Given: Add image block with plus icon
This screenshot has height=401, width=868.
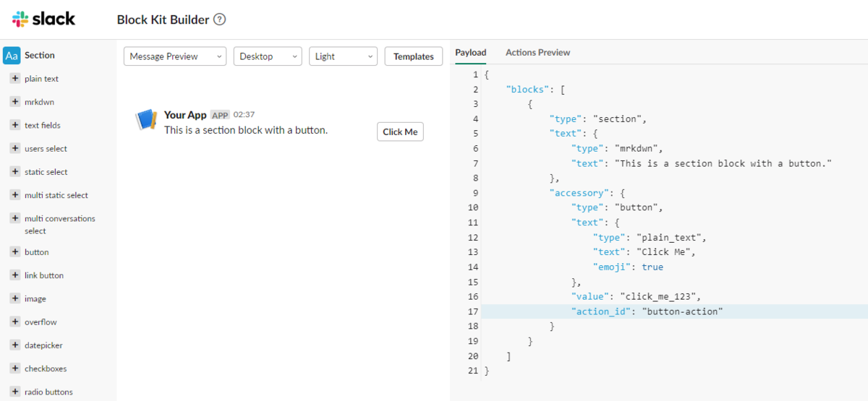Looking at the screenshot, I should (x=14, y=298).
